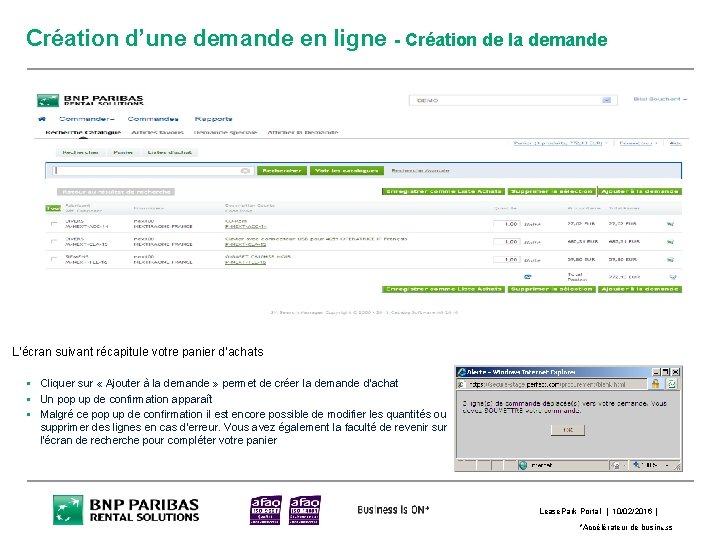Click the Retour au résultat de recherche button
This screenshot has height=540, width=720.
[x=116, y=192]
